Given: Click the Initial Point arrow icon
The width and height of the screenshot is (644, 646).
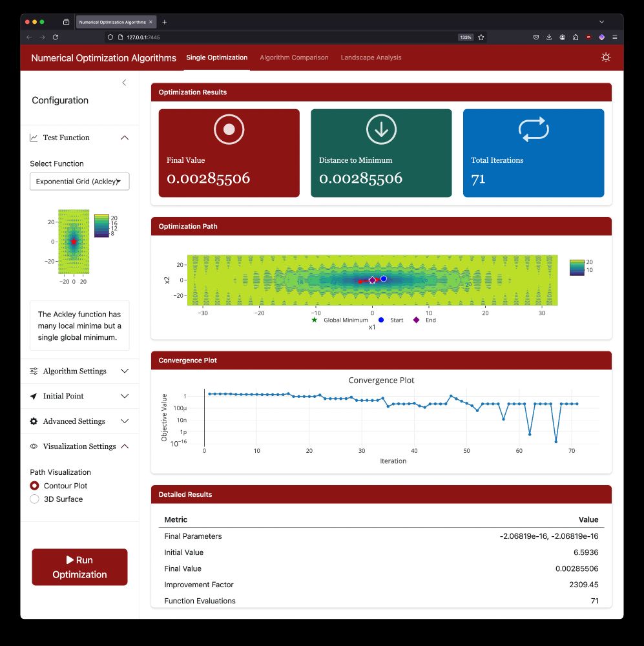Looking at the screenshot, I should [x=34, y=396].
